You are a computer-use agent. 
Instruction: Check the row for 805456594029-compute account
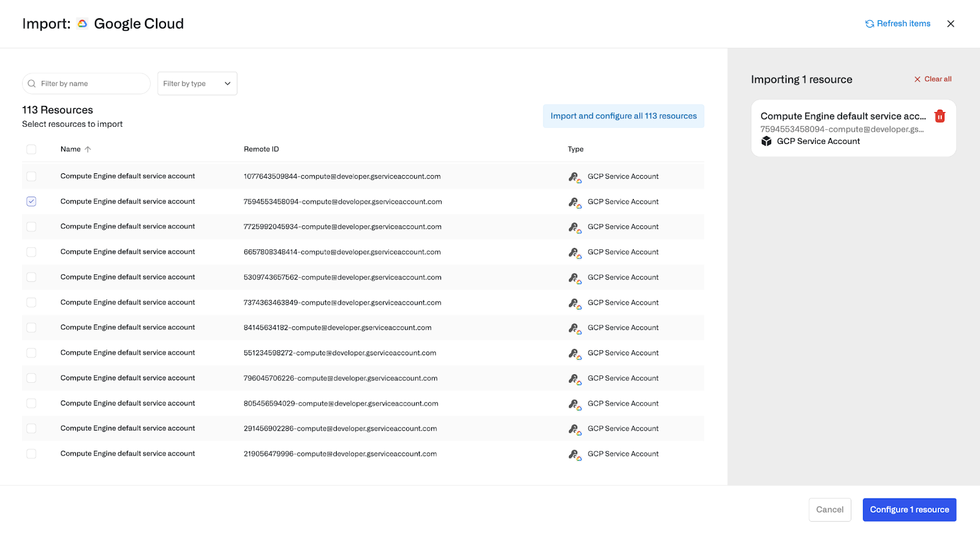coord(31,404)
